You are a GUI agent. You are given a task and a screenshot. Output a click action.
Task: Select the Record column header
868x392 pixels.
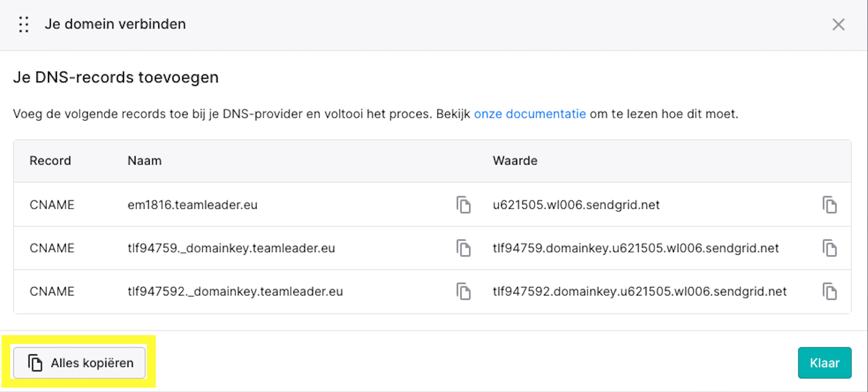click(50, 161)
